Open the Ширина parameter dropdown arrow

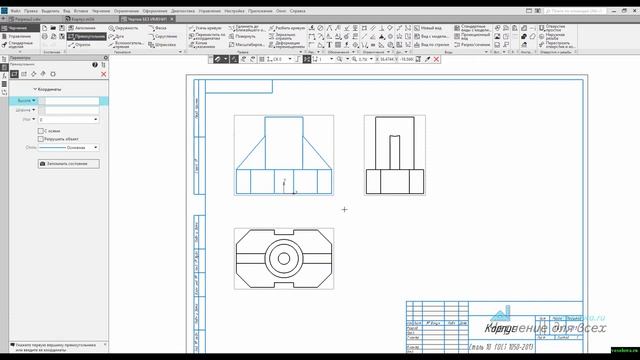34,110
